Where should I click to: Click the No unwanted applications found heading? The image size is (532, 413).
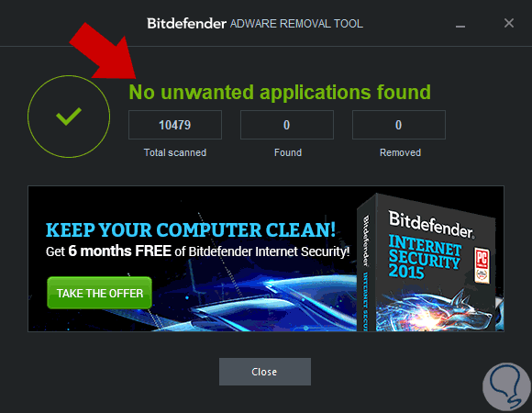coord(280,93)
